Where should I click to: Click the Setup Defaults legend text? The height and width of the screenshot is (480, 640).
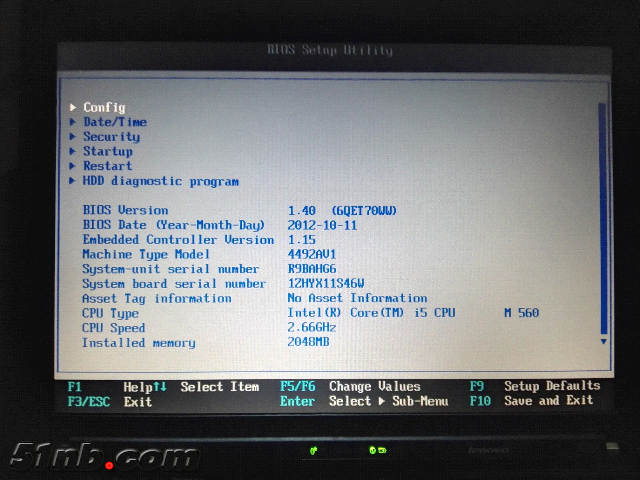(552, 386)
